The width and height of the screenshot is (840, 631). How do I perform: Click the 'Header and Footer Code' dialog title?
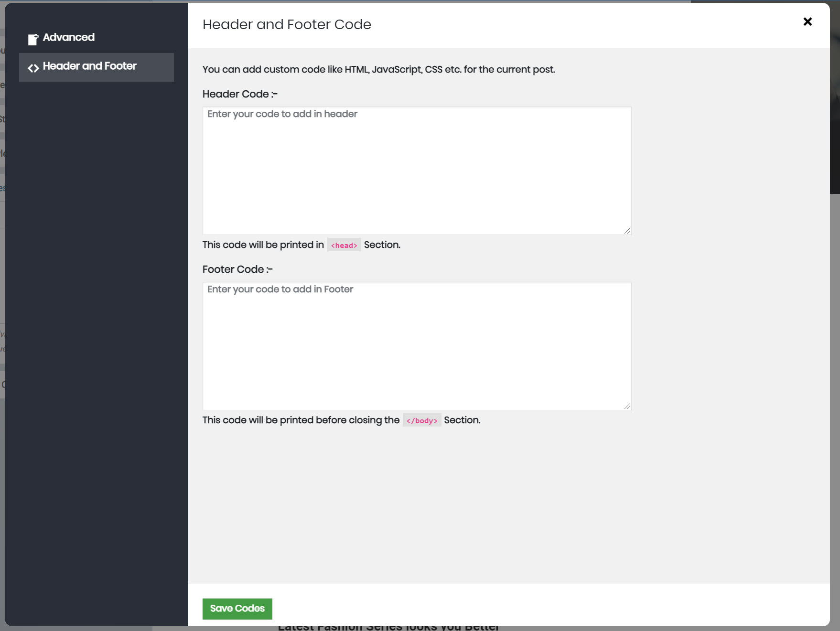coord(287,24)
